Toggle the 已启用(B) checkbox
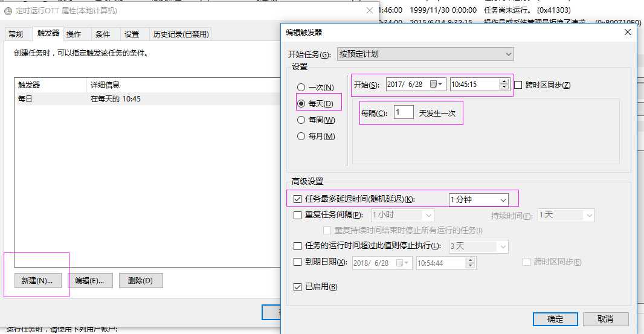 [x=298, y=287]
